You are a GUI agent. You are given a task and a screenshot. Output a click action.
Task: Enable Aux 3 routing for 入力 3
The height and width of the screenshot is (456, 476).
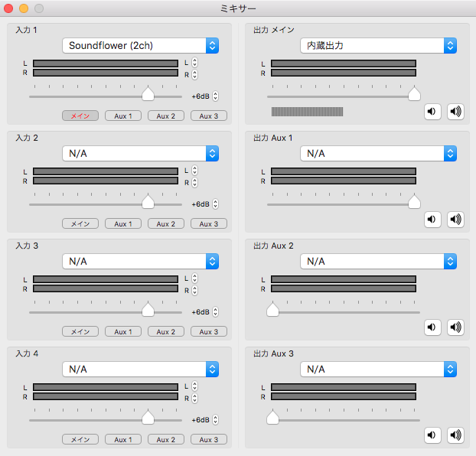coord(209,331)
